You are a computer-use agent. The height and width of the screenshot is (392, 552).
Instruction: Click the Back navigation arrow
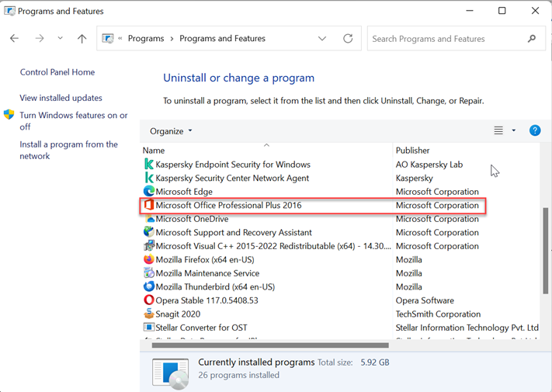coord(15,38)
